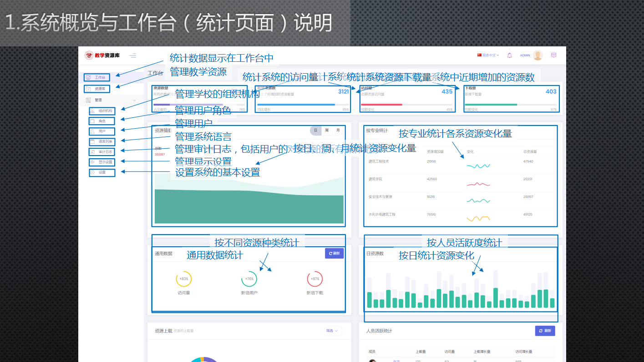
Task: Click the 访问量 red progress bar
Action: pyautogui.click(x=381, y=105)
